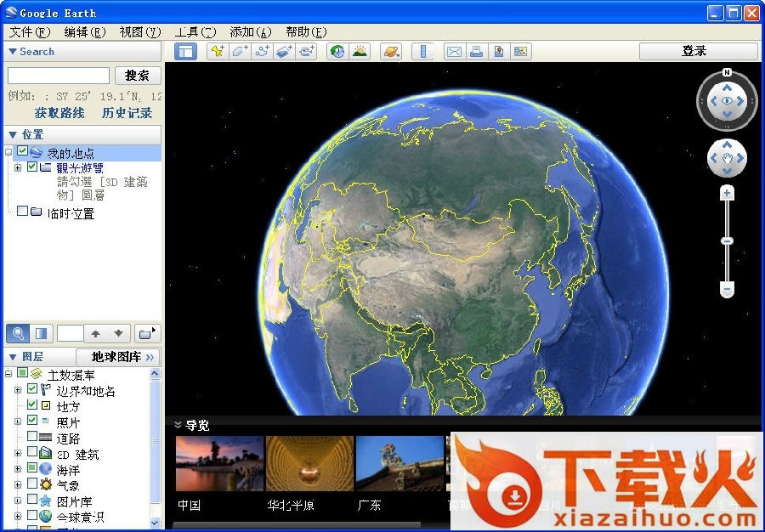765x532 pixels.
Task: Add a polygon from toolbar
Action: 240,51
